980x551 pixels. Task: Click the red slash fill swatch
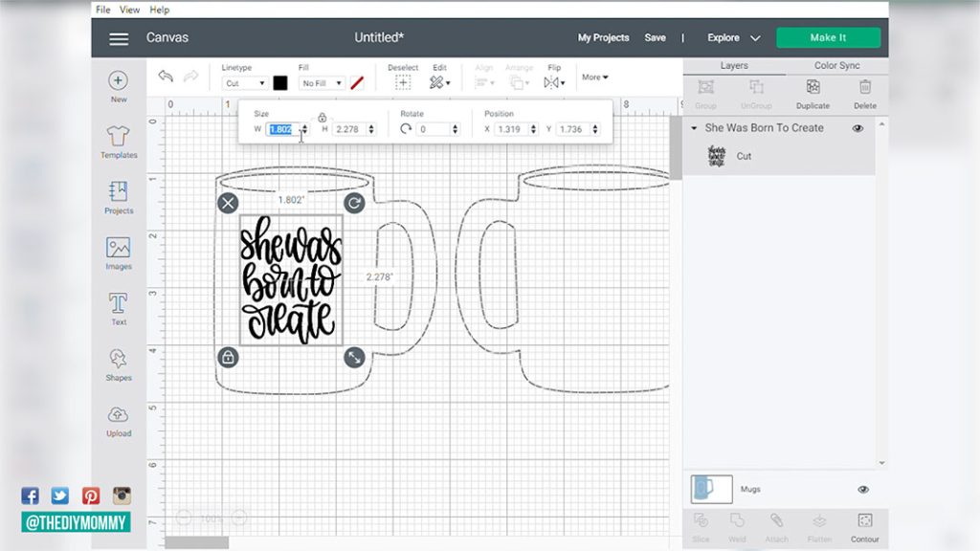pyautogui.click(x=357, y=83)
